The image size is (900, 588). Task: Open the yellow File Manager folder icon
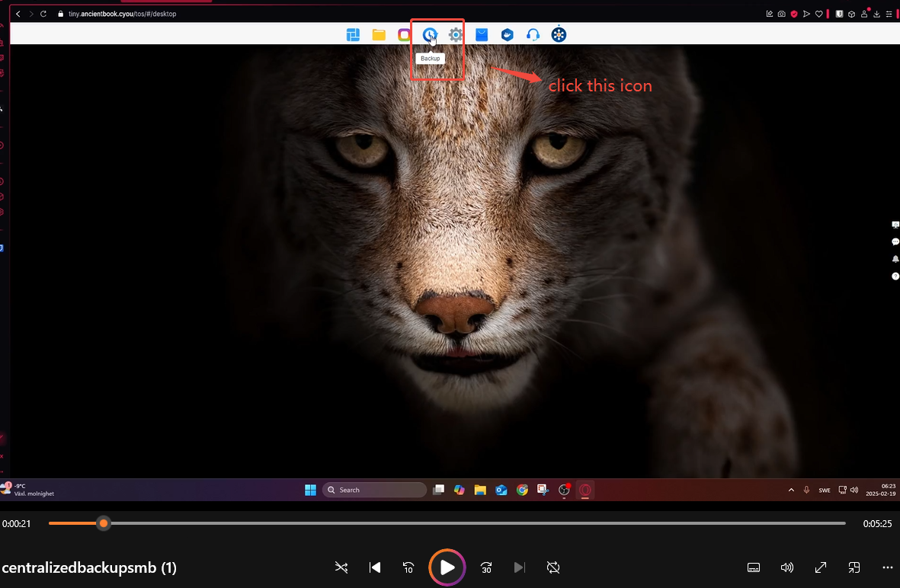[x=379, y=35]
